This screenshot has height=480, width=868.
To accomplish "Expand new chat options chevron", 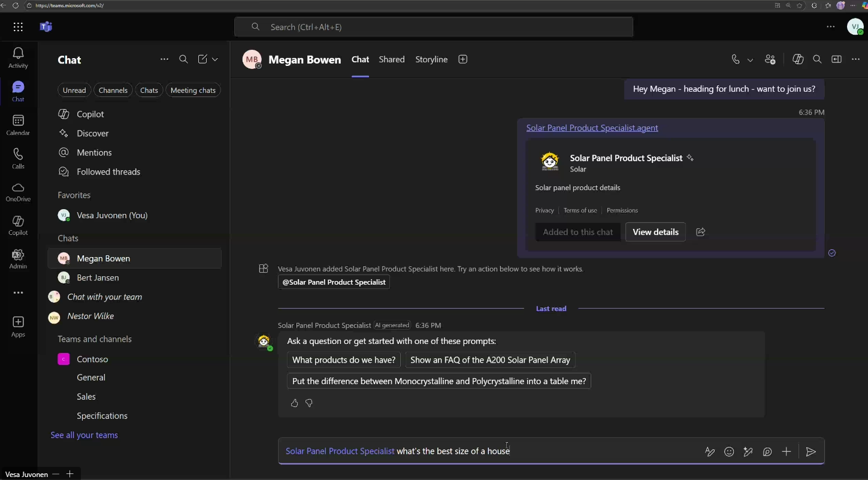I will pos(215,59).
